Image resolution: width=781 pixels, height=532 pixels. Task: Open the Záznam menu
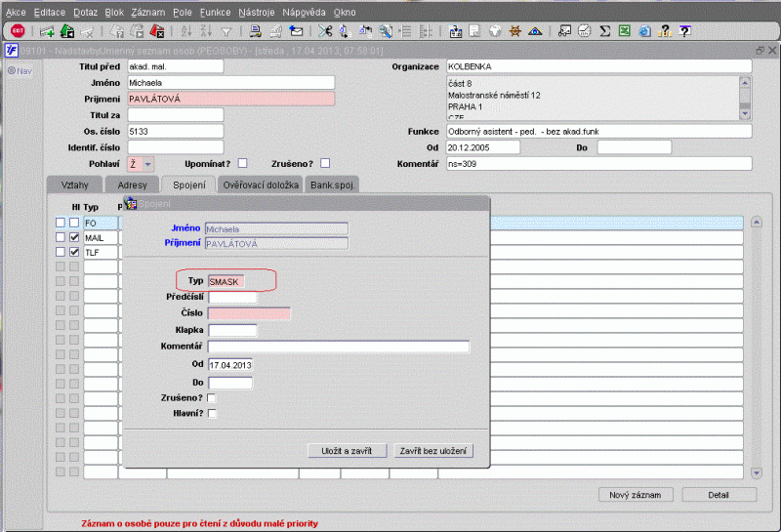(x=148, y=13)
